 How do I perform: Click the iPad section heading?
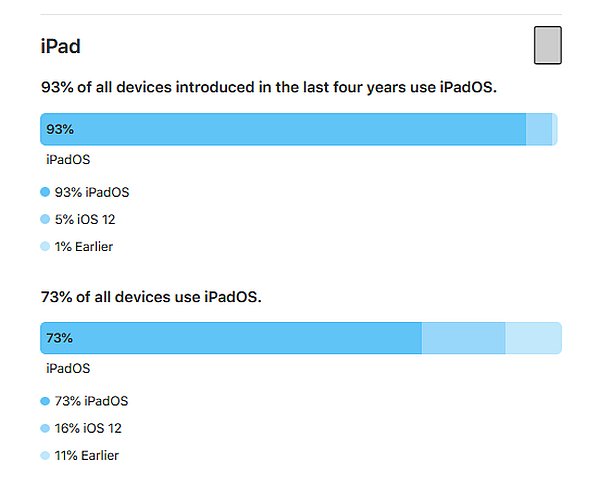[x=60, y=46]
